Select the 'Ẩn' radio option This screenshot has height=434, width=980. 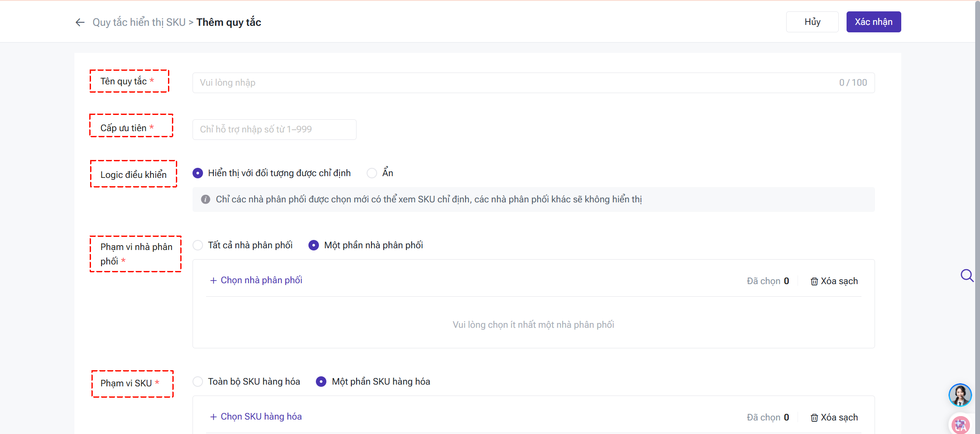(x=372, y=173)
